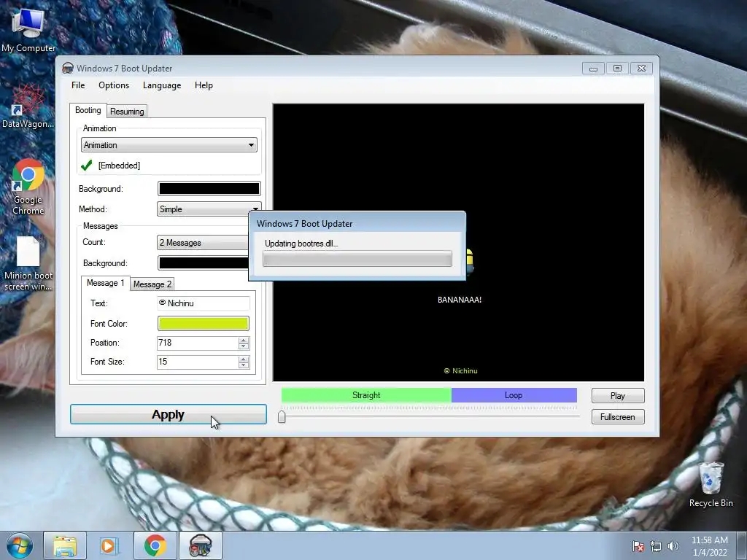
Task: Decrease the Font Size spinner
Action: point(244,366)
